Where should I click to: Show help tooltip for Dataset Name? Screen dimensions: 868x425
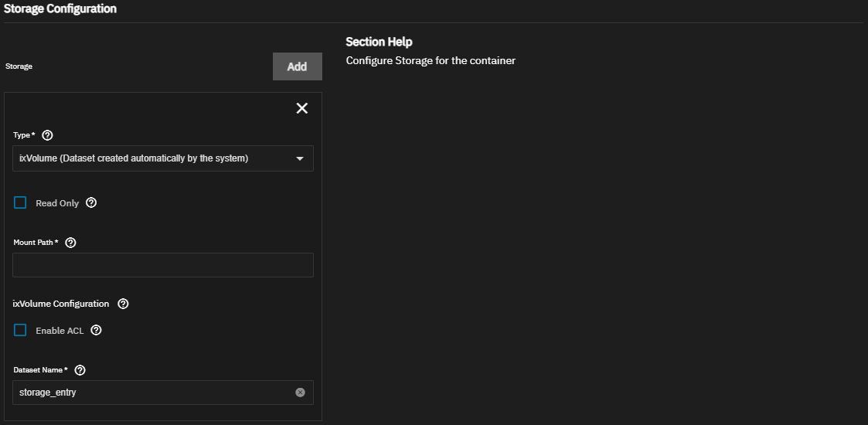pyautogui.click(x=80, y=370)
